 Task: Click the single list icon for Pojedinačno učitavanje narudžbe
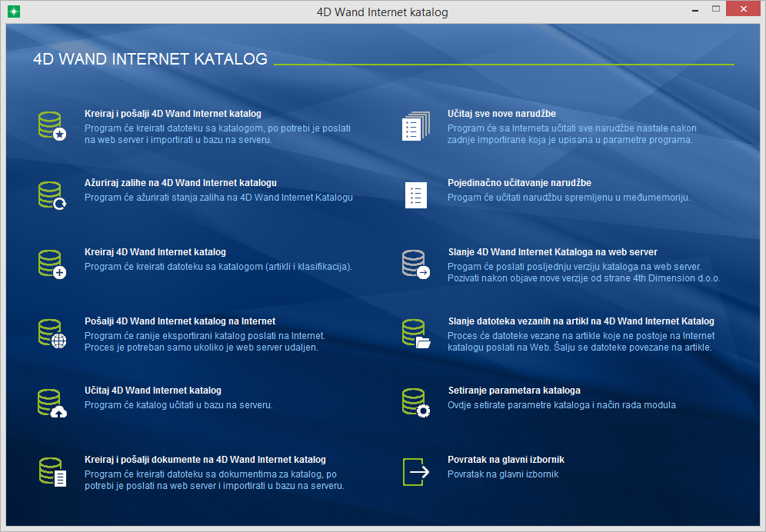(416, 195)
